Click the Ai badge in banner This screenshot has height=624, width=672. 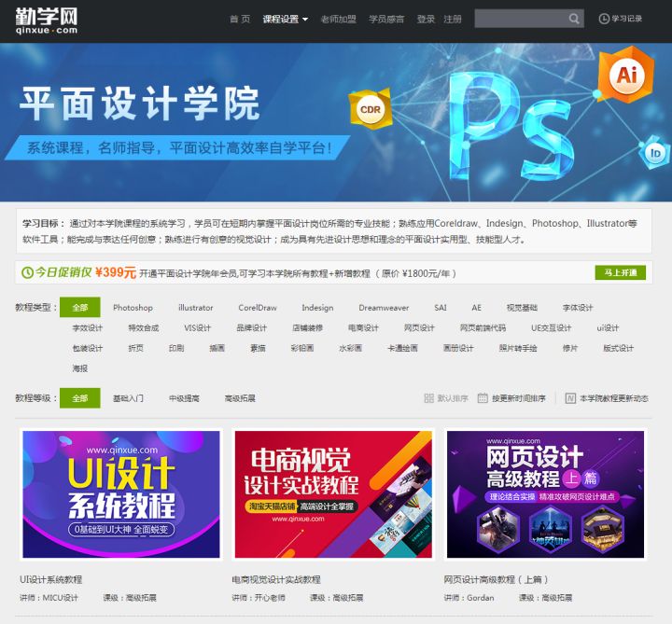click(626, 76)
